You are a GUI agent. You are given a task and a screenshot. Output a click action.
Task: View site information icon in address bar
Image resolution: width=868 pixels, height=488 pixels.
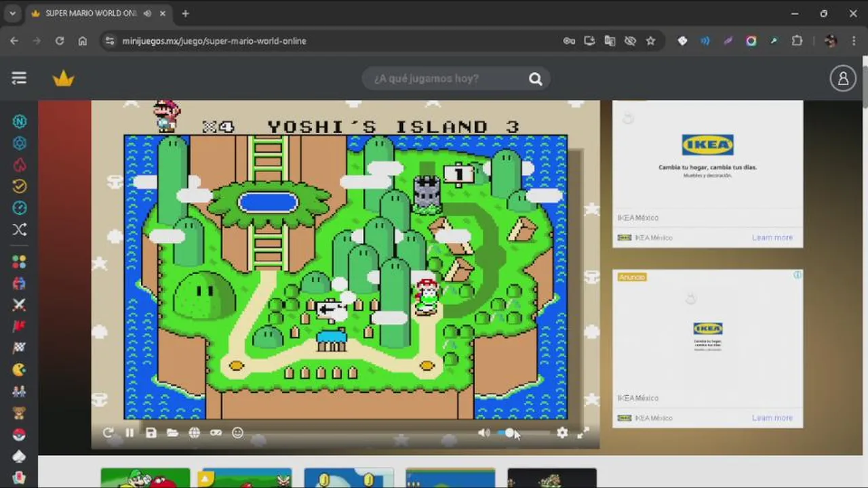[x=110, y=41]
